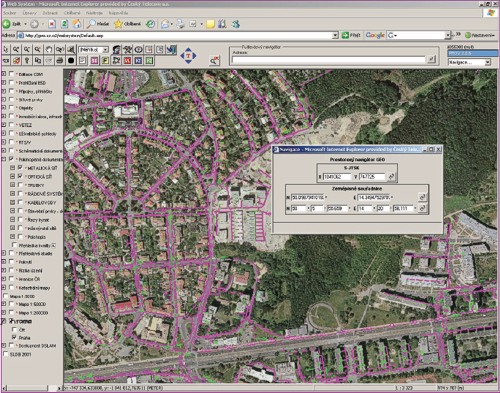
Task: Click the blue arrow map navigation compass
Action: (188, 56)
